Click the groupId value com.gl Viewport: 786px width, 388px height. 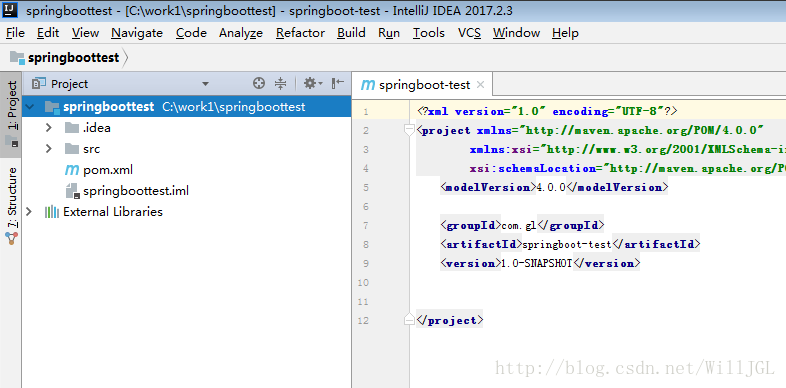pyautogui.click(x=519, y=226)
